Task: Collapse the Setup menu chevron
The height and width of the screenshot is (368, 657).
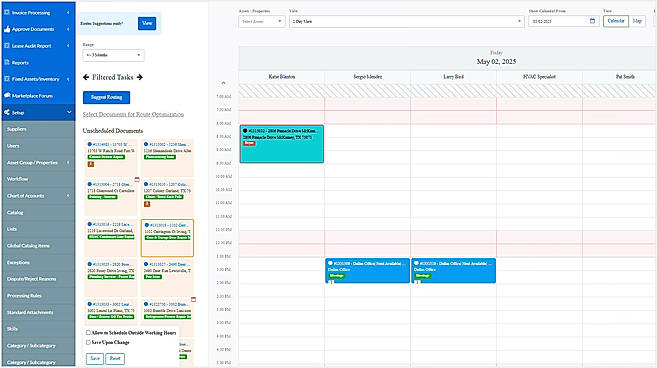Action: click(x=69, y=112)
